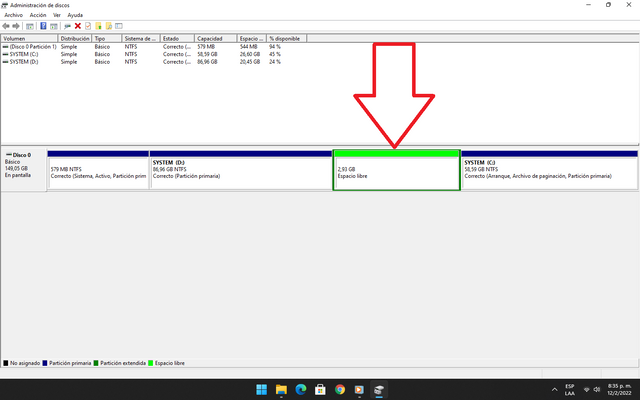Open Microsoft Store from the taskbar
This screenshot has width=640, height=400.
[320, 389]
